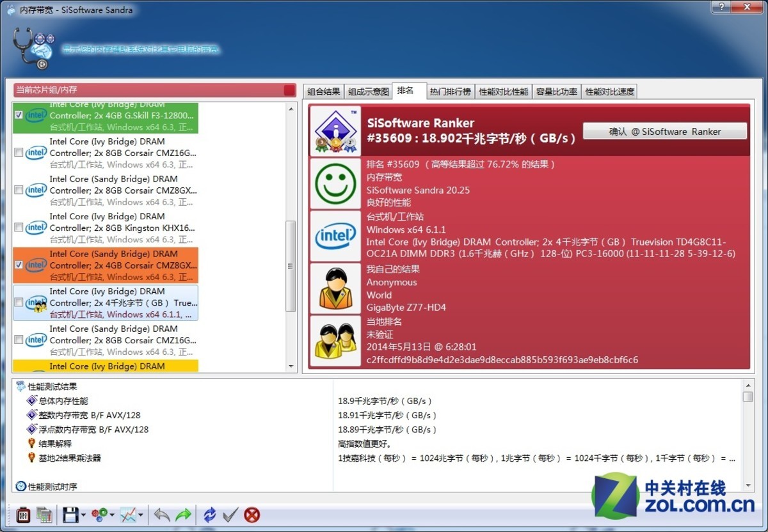Click the two users local ranking icon
The height and width of the screenshot is (532, 768).
(x=334, y=341)
